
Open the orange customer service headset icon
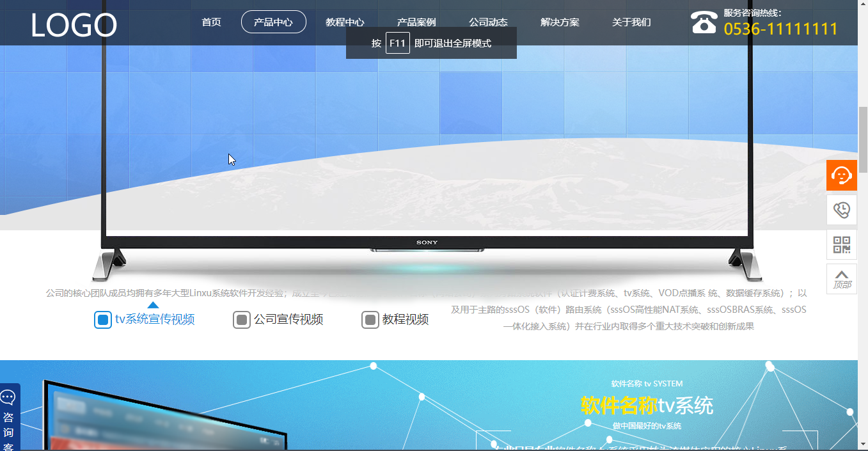841,175
